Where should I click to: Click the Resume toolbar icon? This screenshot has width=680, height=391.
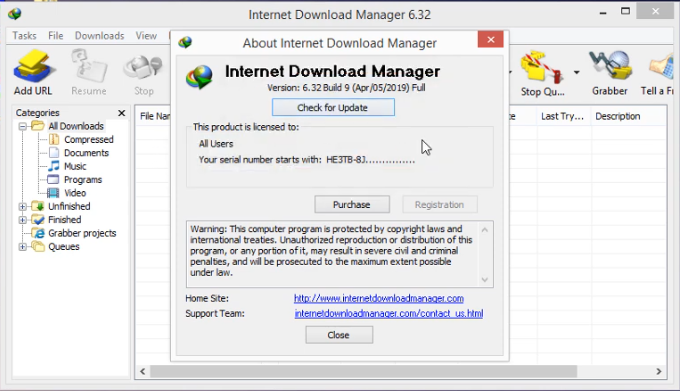click(89, 72)
